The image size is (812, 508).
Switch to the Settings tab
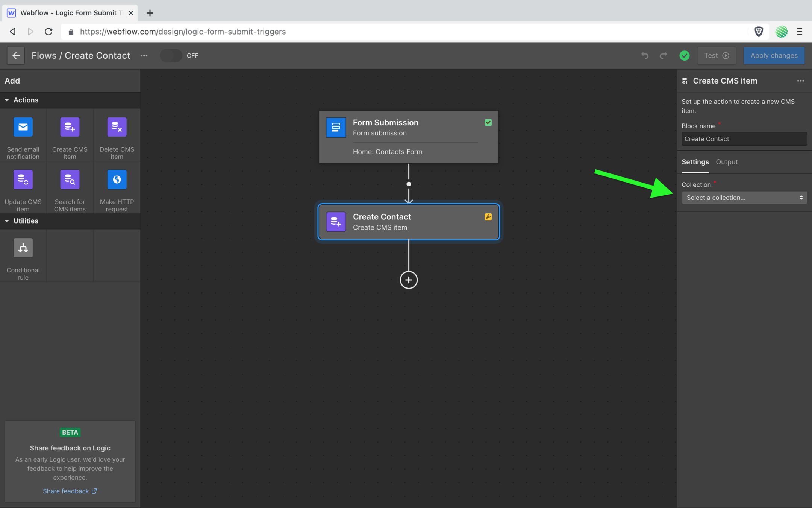pyautogui.click(x=695, y=162)
